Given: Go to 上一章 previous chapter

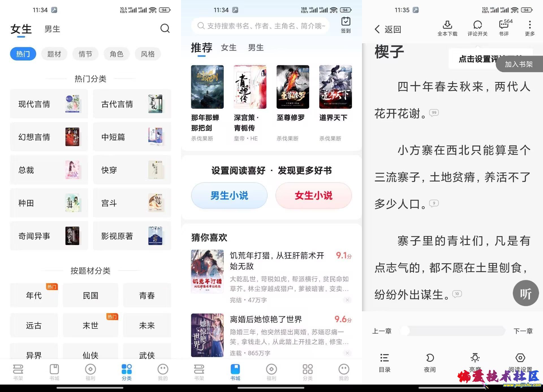Looking at the screenshot, I should (x=382, y=331).
